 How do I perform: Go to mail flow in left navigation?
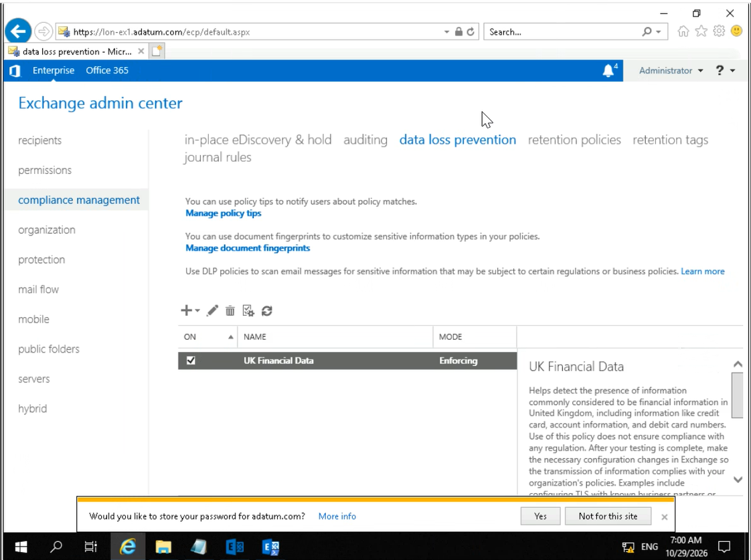(x=38, y=289)
